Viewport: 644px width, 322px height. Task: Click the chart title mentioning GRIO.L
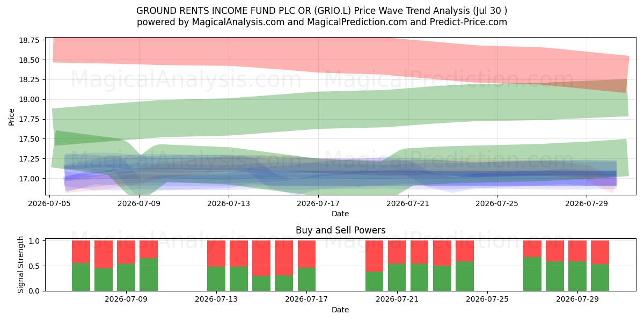click(x=322, y=11)
